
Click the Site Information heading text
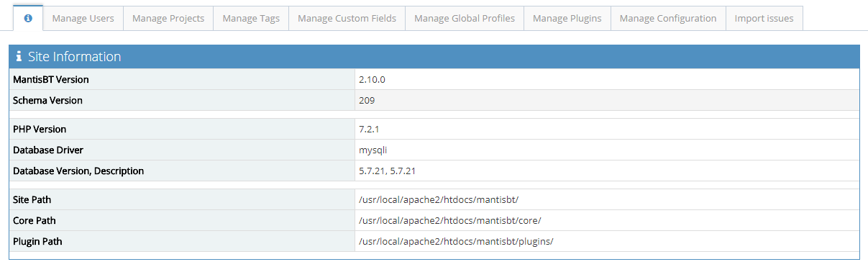point(75,57)
